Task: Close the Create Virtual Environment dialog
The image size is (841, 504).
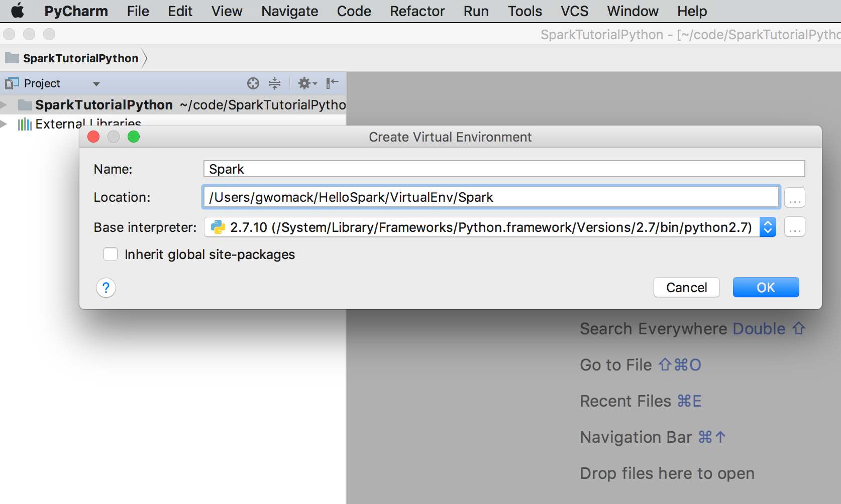Action: 93,137
